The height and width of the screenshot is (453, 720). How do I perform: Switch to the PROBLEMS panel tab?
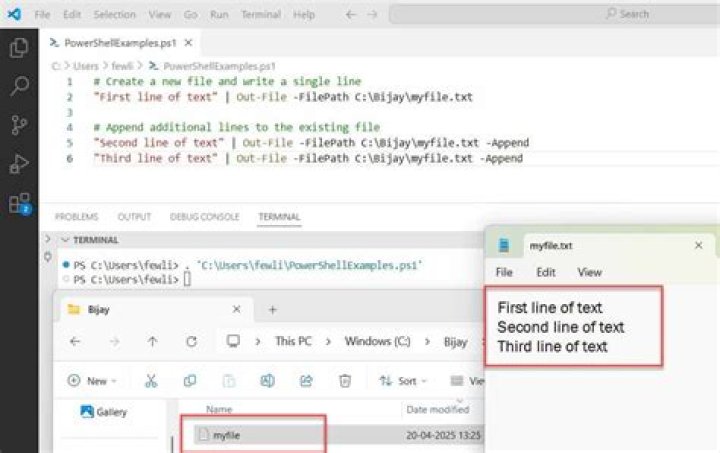coord(76,217)
